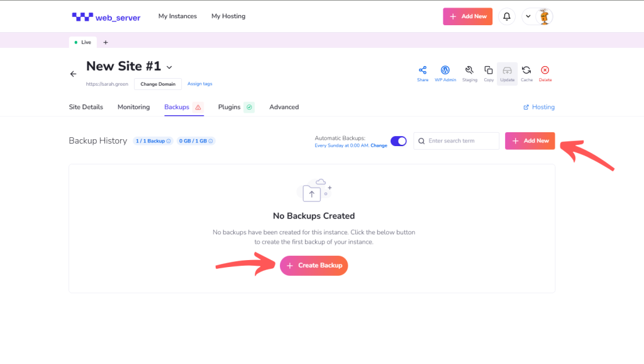Open notifications bell icon

click(x=507, y=16)
